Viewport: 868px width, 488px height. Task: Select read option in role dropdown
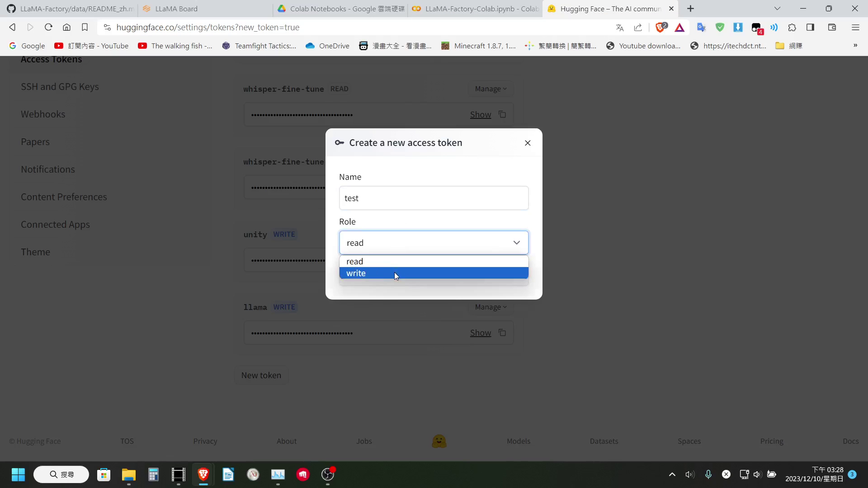click(434, 261)
